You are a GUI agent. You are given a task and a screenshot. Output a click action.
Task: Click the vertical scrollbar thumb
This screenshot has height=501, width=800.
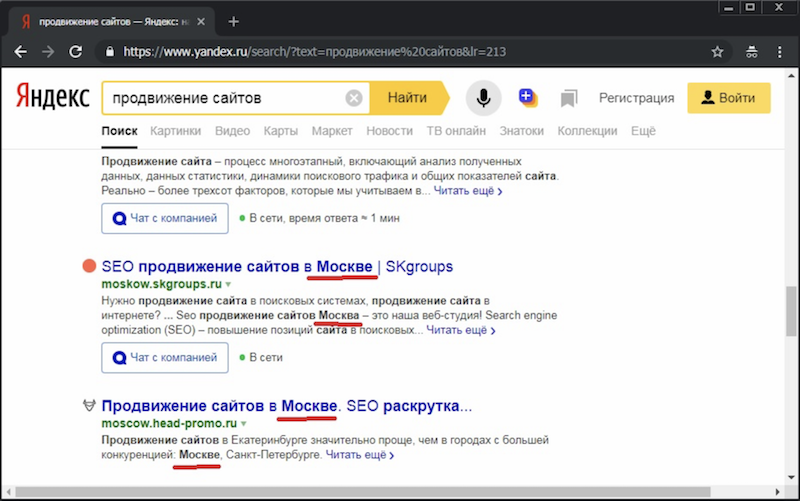tap(791, 311)
